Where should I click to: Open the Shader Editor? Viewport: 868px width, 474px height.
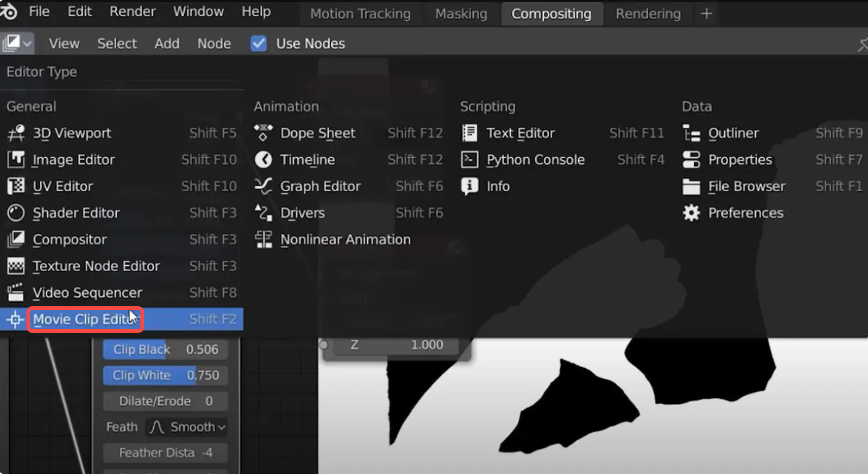76,213
